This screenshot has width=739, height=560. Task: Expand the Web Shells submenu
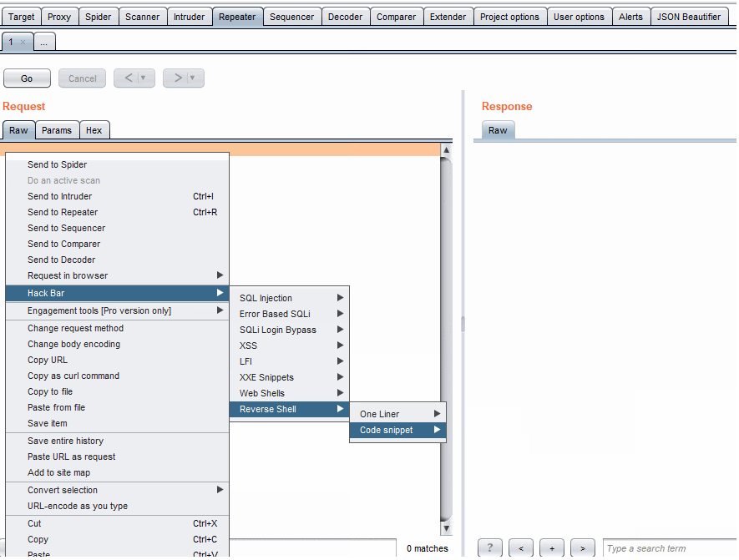click(x=290, y=393)
